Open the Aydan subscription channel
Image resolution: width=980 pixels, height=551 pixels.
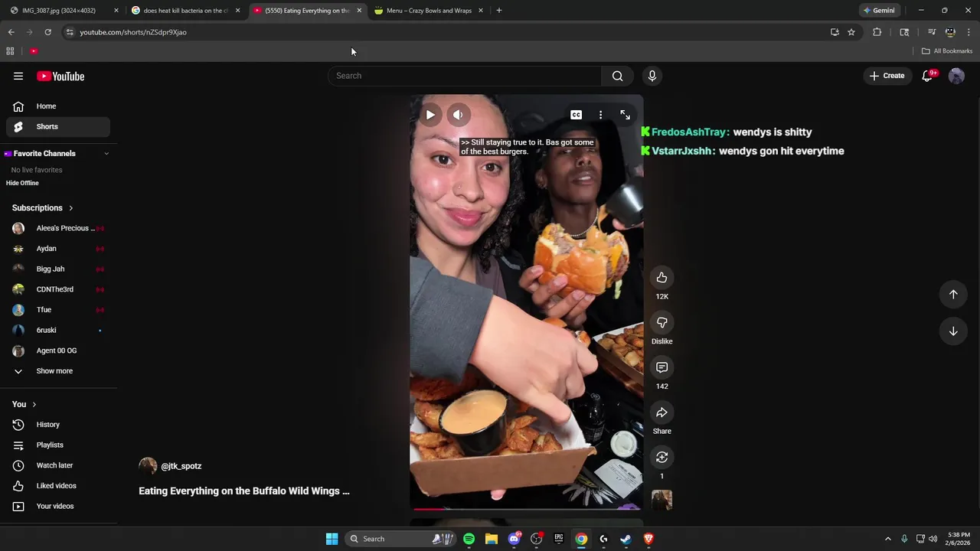click(x=58, y=249)
